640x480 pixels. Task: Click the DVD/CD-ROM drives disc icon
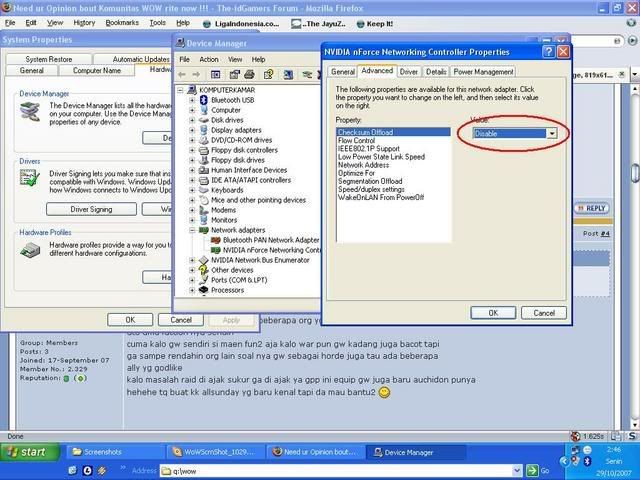point(204,140)
